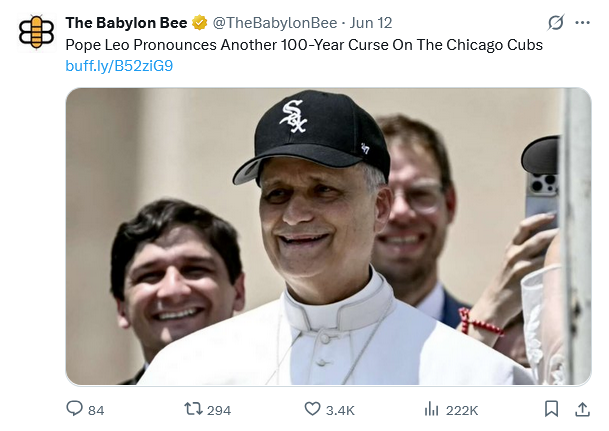Open repost options via the 294 count
The width and height of the screenshot is (609, 431).
click(219, 410)
